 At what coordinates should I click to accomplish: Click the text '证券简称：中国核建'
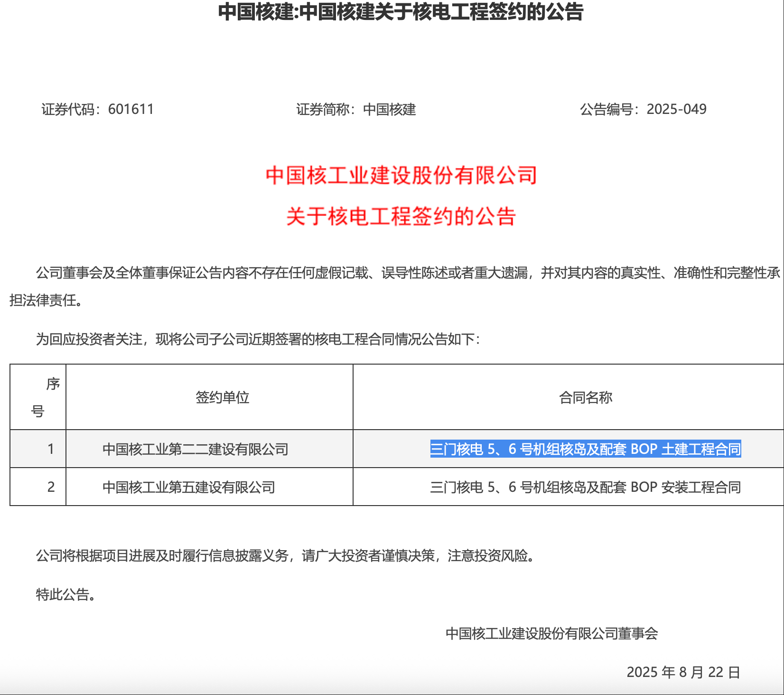pos(356,110)
